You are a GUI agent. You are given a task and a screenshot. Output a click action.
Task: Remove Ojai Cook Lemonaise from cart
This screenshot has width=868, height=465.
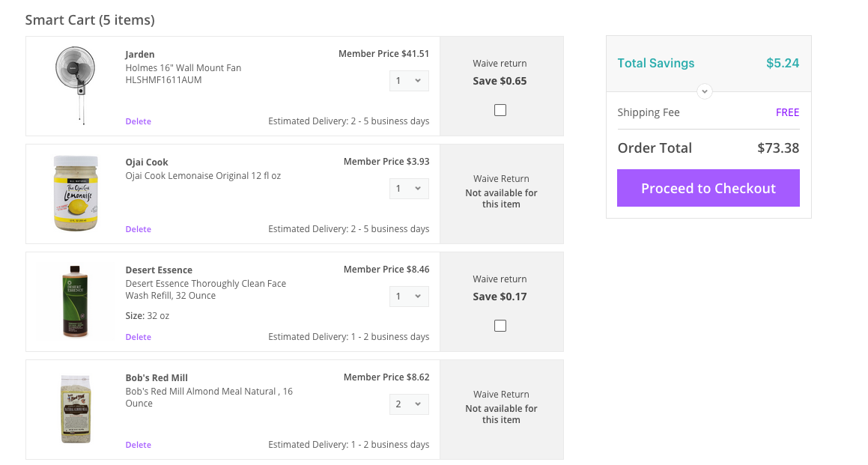(x=138, y=228)
